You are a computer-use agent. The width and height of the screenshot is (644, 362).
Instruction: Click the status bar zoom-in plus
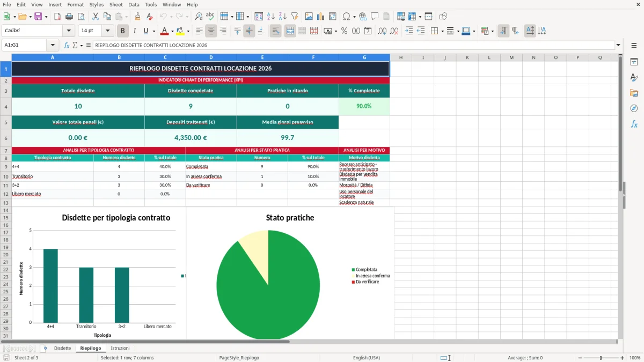[x=623, y=358]
